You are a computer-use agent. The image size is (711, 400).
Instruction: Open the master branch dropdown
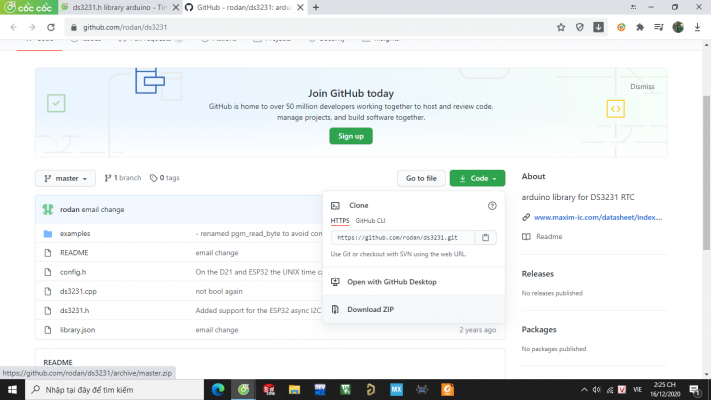tap(65, 178)
